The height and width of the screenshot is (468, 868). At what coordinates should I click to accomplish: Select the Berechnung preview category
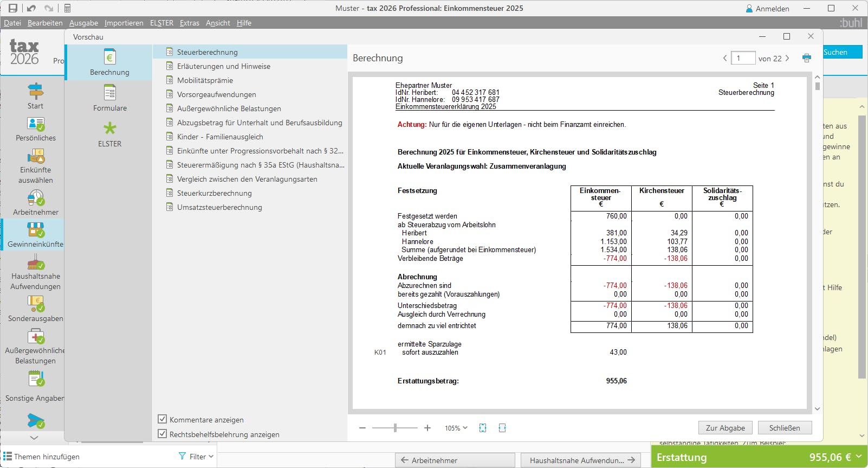[x=109, y=63]
